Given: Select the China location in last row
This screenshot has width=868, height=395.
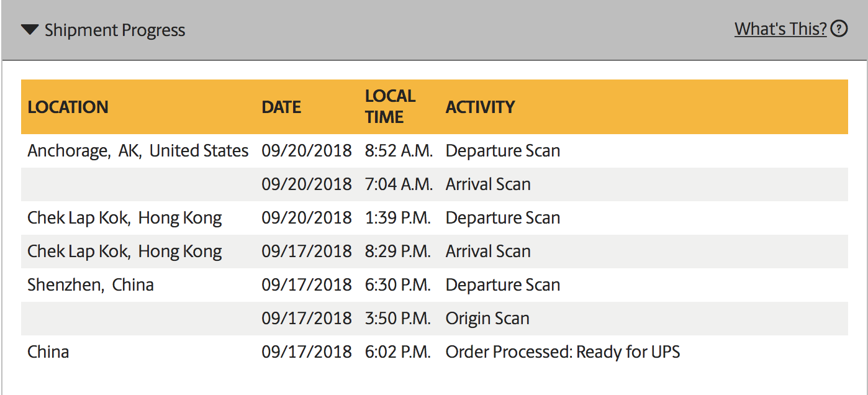Looking at the screenshot, I should (x=48, y=352).
